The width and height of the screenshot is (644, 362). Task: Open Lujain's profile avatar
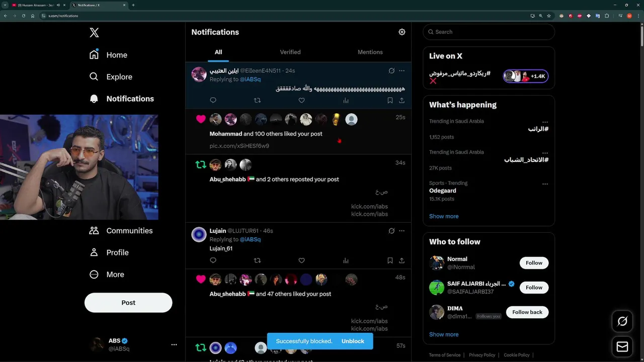[x=199, y=235]
